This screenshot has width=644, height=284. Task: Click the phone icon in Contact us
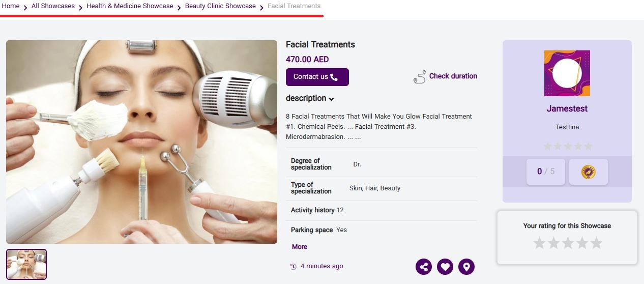tap(334, 77)
